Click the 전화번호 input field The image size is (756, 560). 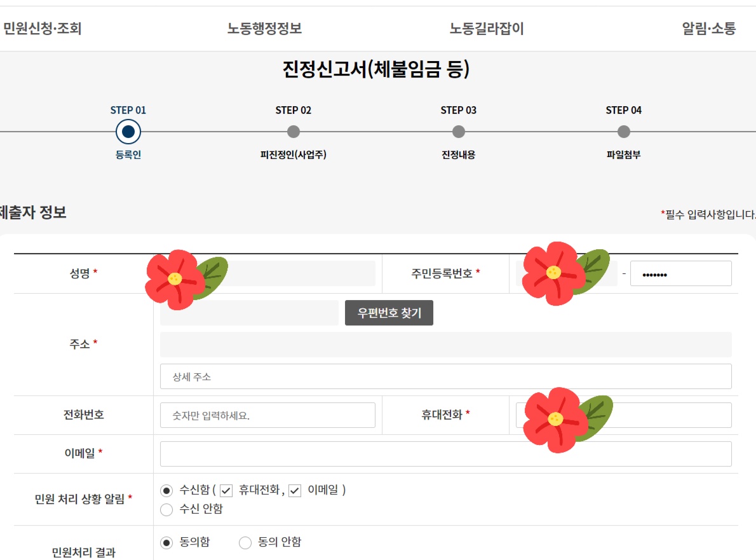[x=267, y=414]
